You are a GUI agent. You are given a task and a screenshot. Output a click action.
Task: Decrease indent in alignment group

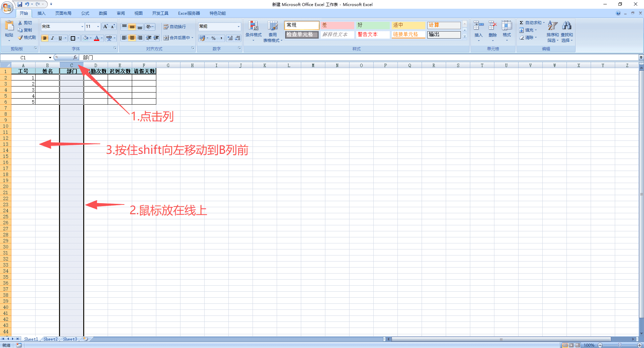click(149, 38)
